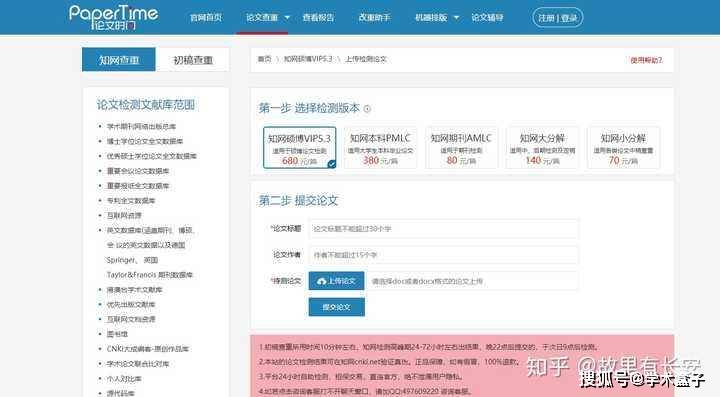Viewport: 720px width, 397px height.
Task: Click the 知网硕博VIP5.3 breadcrumb link
Action: pos(308,59)
